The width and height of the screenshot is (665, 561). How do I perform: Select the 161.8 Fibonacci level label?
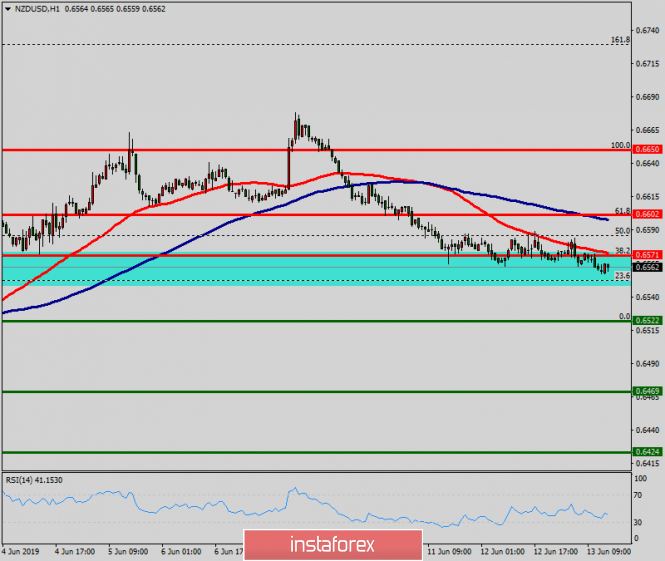[620, 40]
